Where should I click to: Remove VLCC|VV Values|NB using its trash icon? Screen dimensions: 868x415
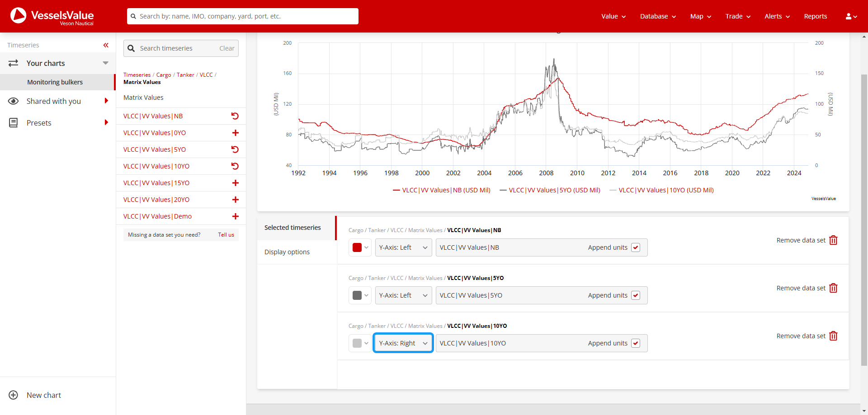(x=834, y=240)
